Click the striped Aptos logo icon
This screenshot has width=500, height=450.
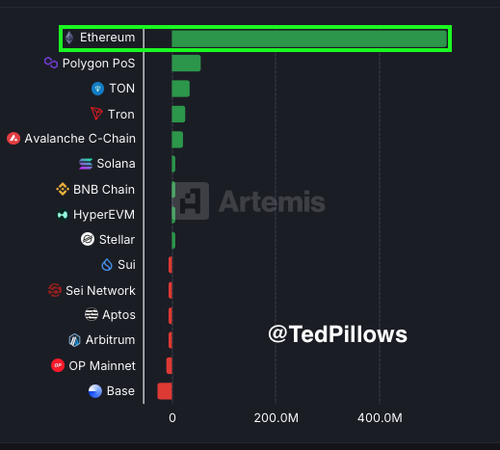point(91,314)
